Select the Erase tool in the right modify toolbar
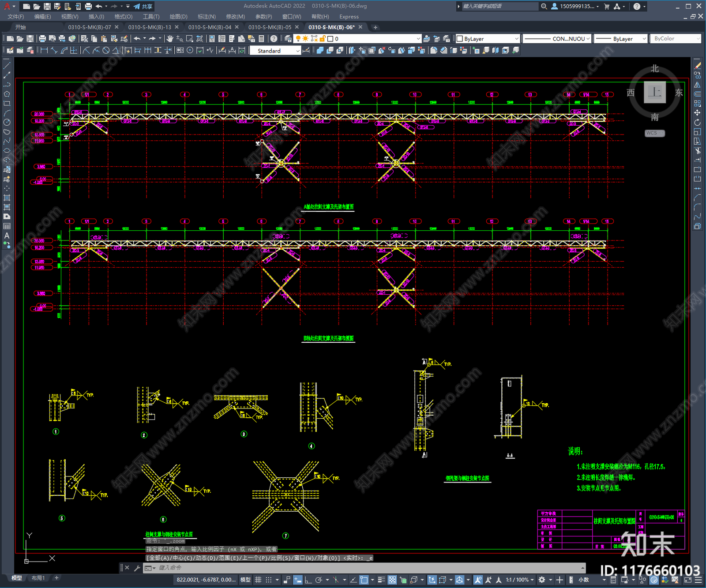The image size is (706, 588). tap(697, 66)
